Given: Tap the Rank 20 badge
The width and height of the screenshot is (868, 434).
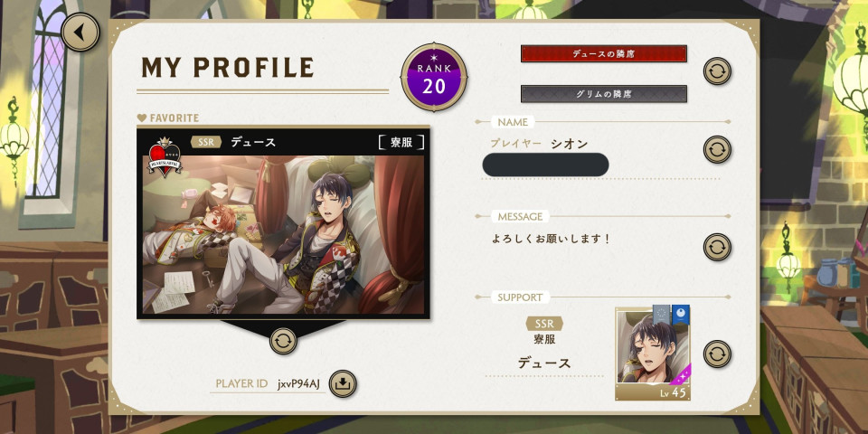Looking at the screenshot, I should pos(434,78).
